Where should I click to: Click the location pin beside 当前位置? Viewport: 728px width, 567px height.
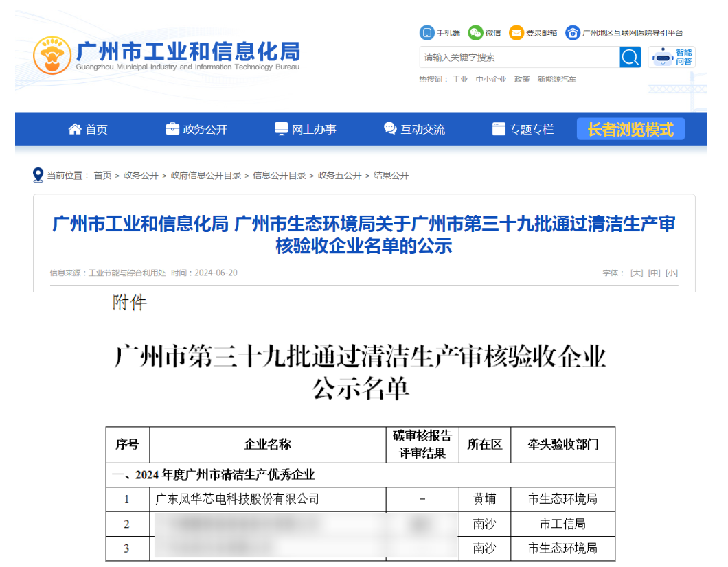tap(38, 175)
